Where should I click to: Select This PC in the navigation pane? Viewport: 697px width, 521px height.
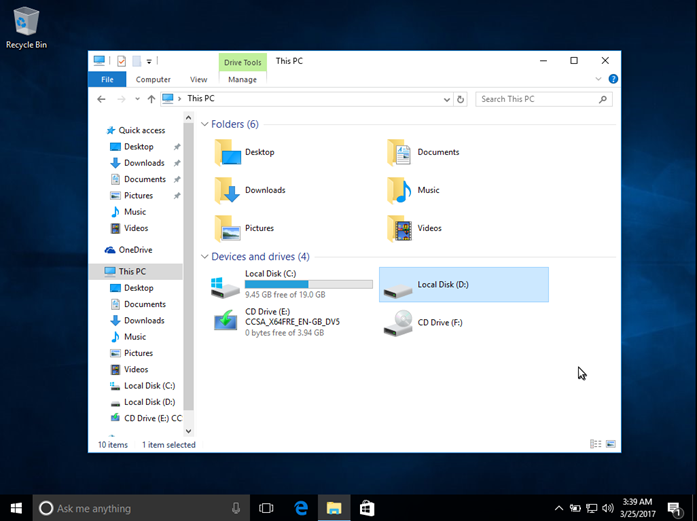click(x=136, y=272)
